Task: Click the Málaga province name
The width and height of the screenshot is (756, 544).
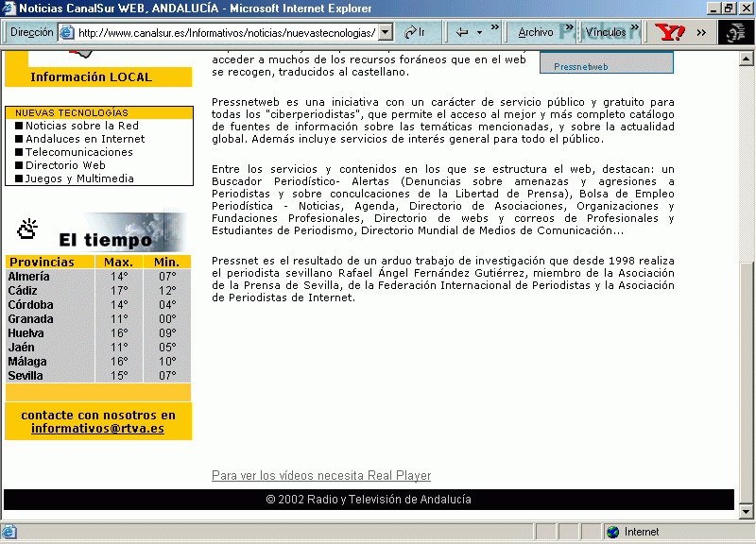Action: click(x=27, y=362)
